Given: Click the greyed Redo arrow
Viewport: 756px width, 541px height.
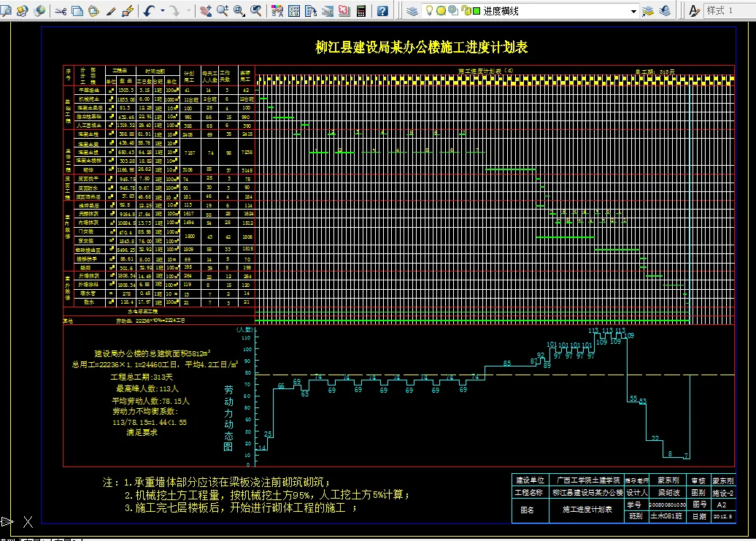Looking at the screenshot, I should tap(175, 11).
